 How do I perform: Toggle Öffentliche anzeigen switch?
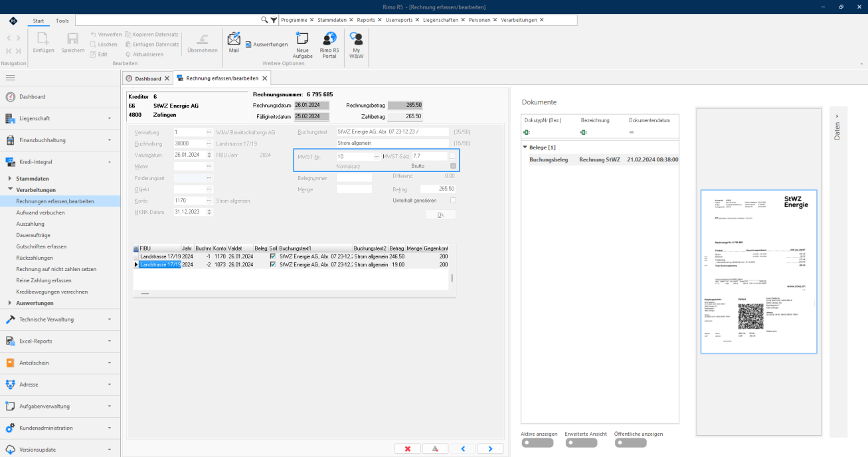pos(630,442)
